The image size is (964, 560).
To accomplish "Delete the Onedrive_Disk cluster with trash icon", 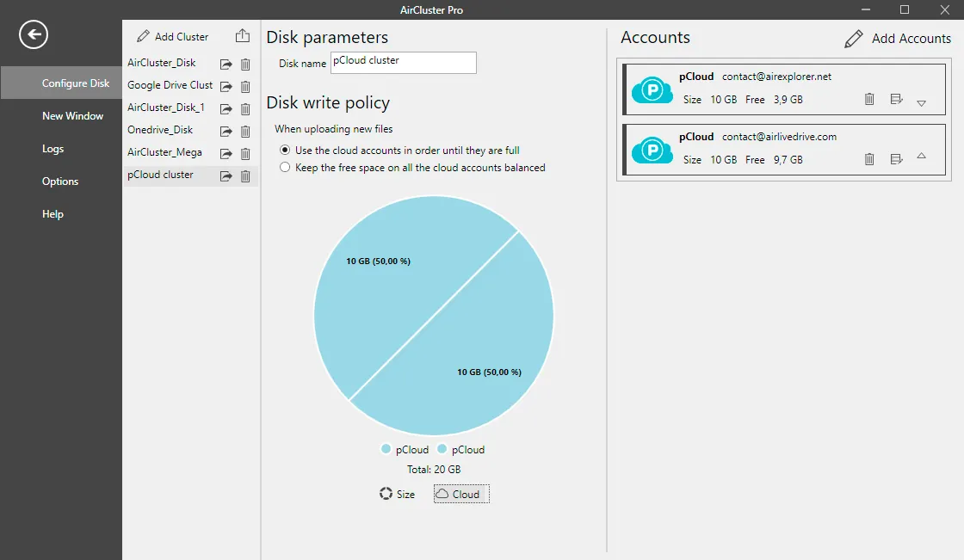I will [245, 132].
